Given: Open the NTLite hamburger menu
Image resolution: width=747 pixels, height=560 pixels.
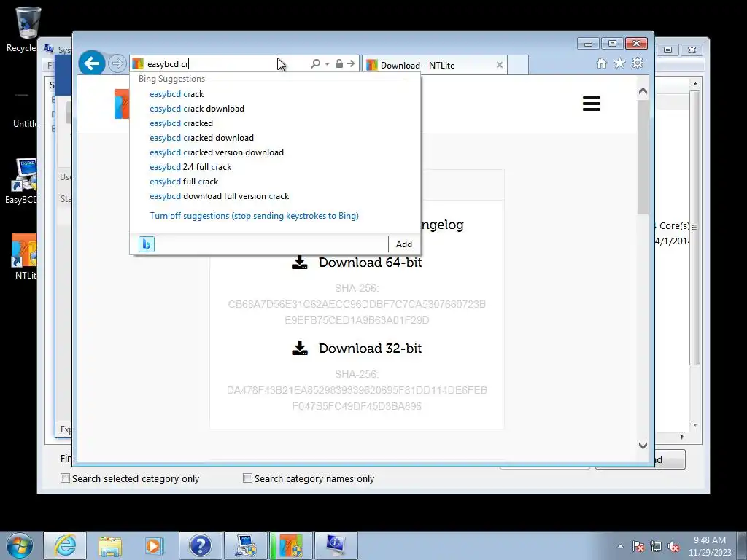Looking at the screenshot, I should [x=591, y=104].
